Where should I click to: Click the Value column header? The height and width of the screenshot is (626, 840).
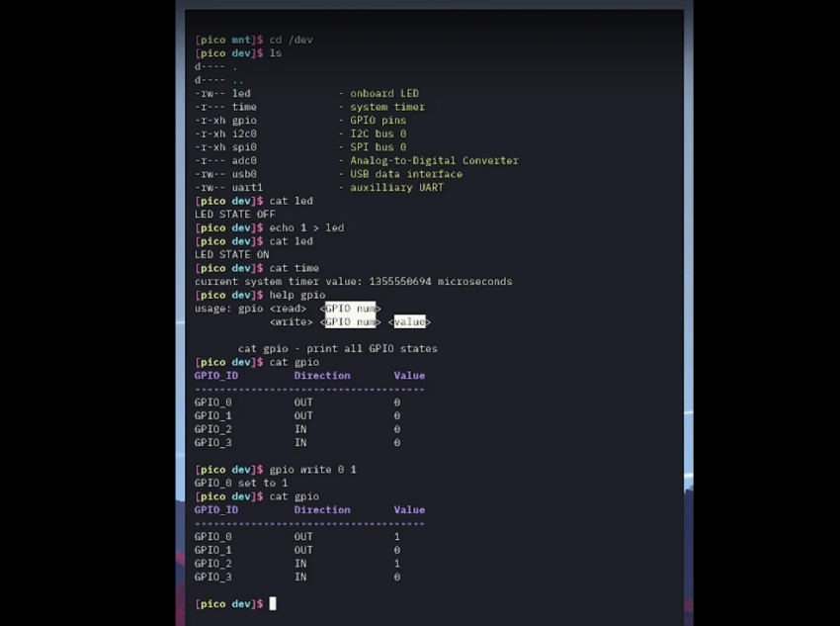point(409,375)
